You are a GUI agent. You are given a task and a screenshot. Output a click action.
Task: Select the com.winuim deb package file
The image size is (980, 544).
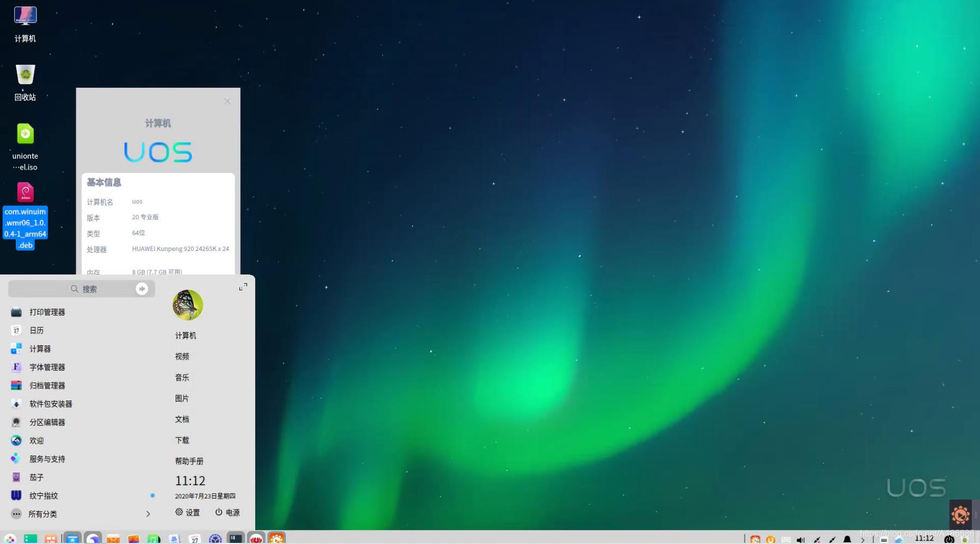click(25, 216)
